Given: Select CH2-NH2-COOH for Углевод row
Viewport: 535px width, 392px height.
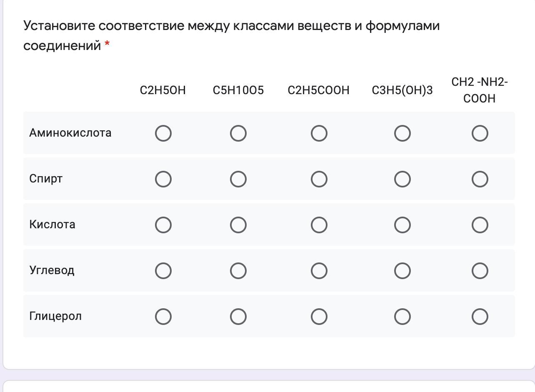Looking at the screenshot, I should [480, 271].
